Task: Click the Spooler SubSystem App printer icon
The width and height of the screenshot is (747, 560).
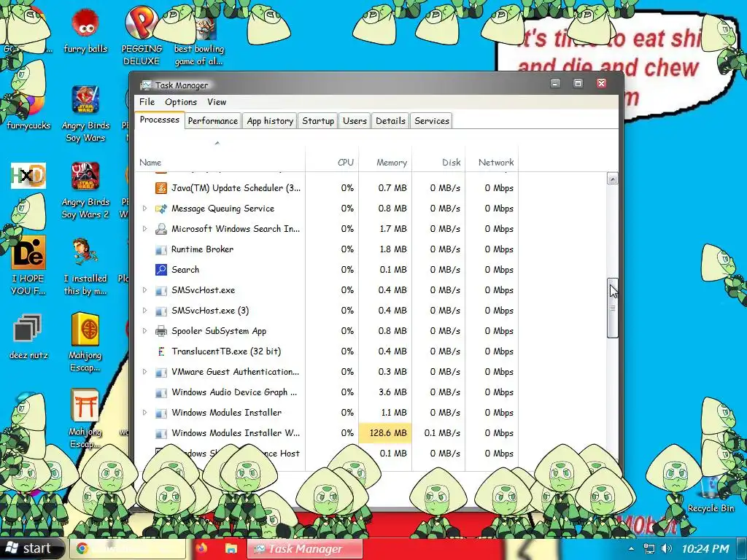Action: click(x=161, y=331)
